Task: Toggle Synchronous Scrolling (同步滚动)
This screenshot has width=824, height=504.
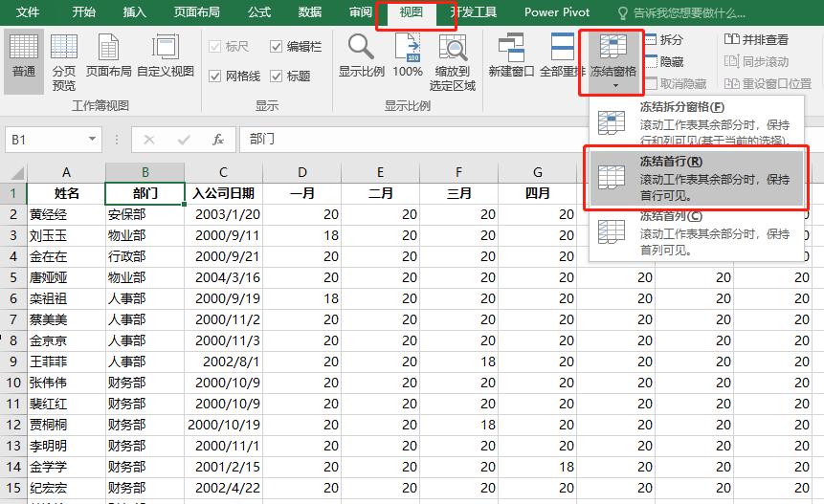Action: (756, 61)
